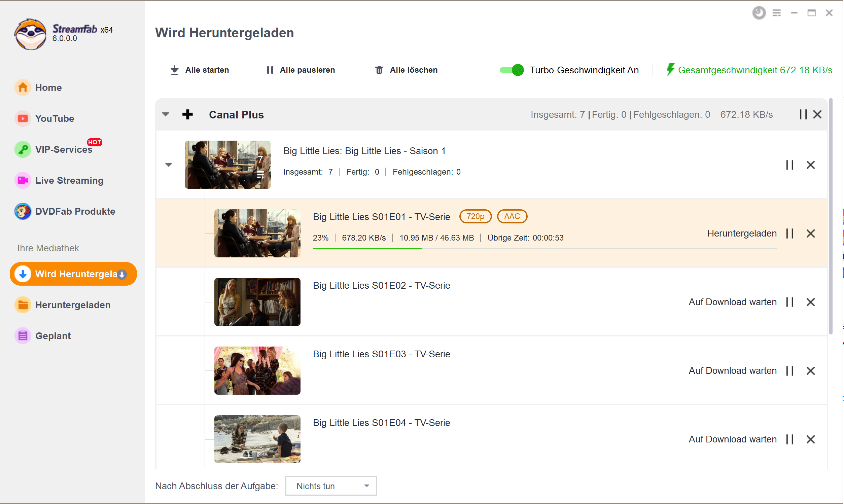Click the StreamFab sloth logo
This screenshot has height=504, width=844.
30,34
